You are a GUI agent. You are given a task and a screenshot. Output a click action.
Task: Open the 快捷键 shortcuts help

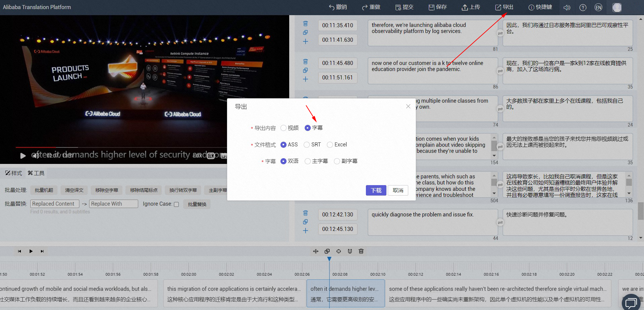[540, 7]
